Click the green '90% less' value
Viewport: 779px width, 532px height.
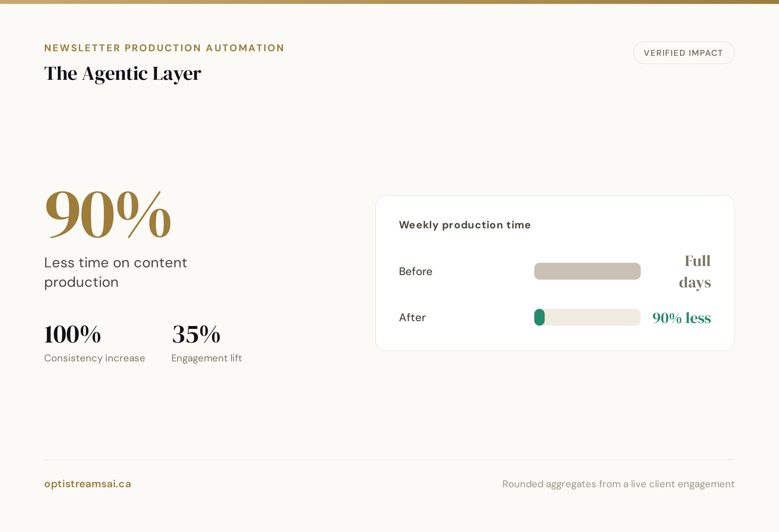[x=682, y=318]
